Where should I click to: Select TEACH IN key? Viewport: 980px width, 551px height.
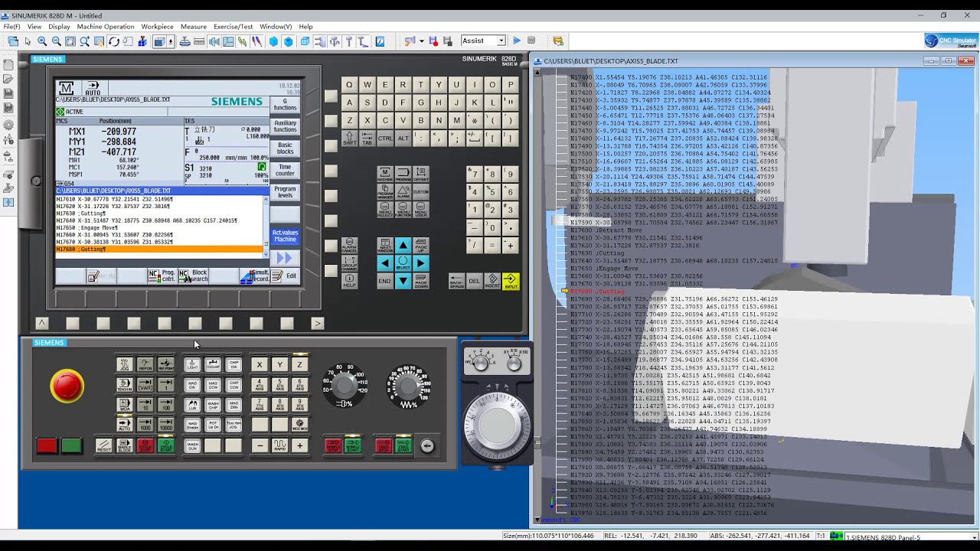coord(124,384)
